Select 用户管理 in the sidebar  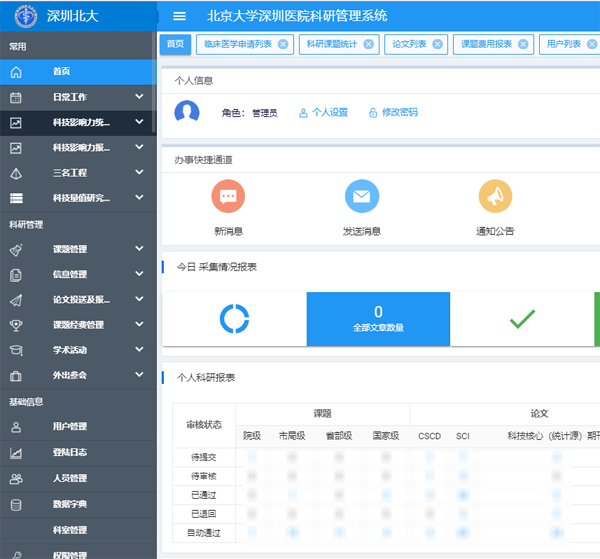pyautogui.click(x=70, y=427)
